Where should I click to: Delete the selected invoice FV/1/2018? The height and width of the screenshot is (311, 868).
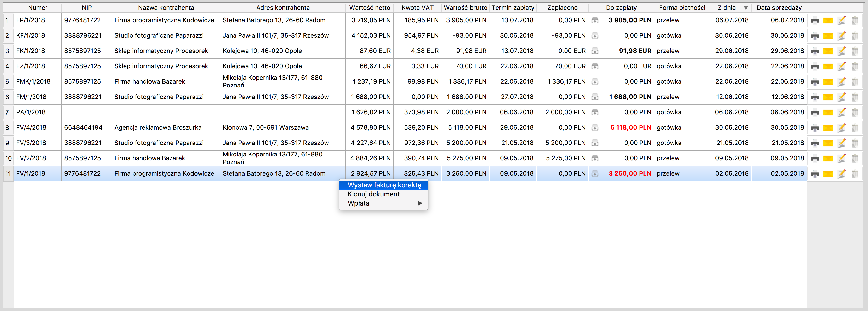point(855,174)
